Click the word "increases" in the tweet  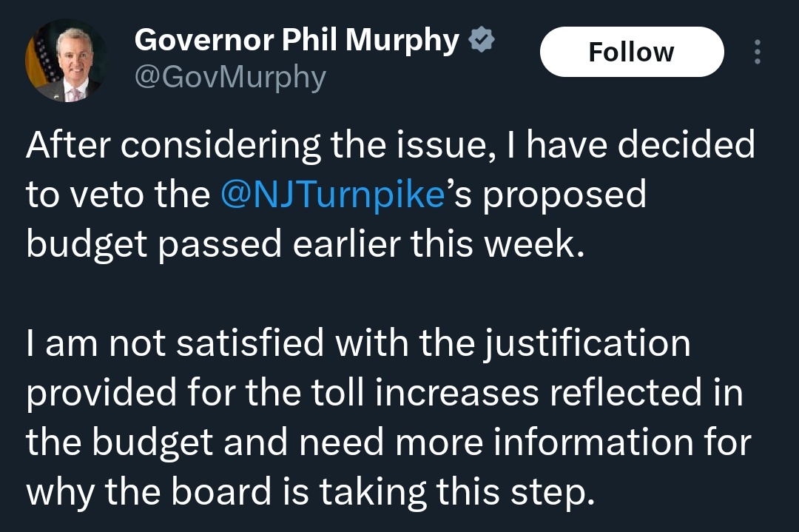pyautogui.click(x=456, y=394)
